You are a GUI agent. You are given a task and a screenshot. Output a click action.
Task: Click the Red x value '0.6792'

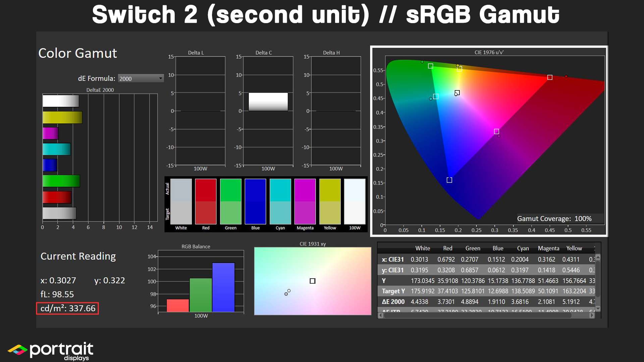coord(446,259)
